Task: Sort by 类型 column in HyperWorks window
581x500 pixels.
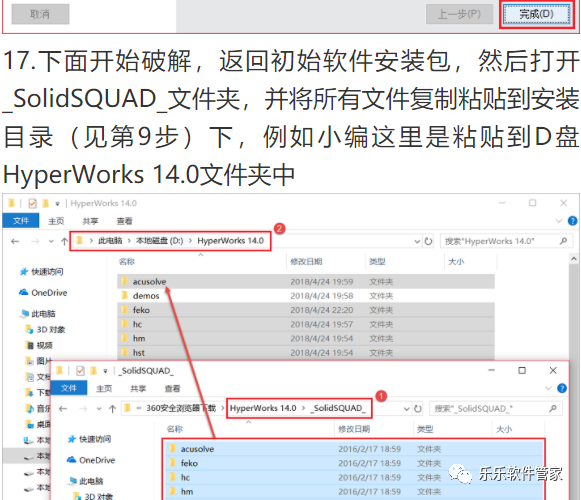Action: (x=377, y=262)
